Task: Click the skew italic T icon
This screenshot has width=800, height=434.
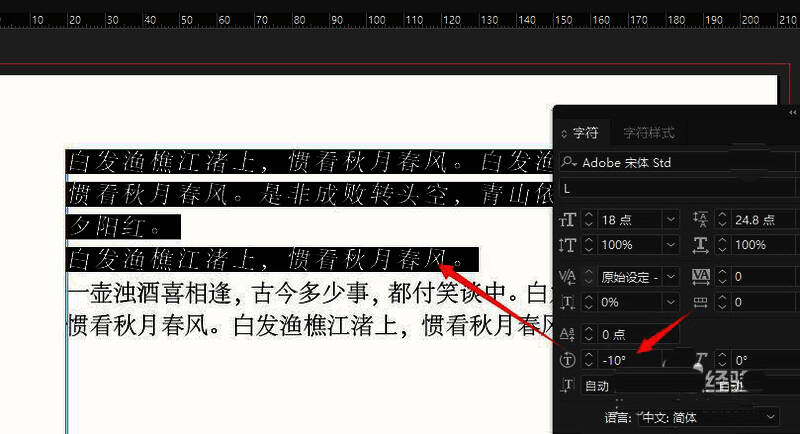Action: pyautogui.click(x=701, y=360)
